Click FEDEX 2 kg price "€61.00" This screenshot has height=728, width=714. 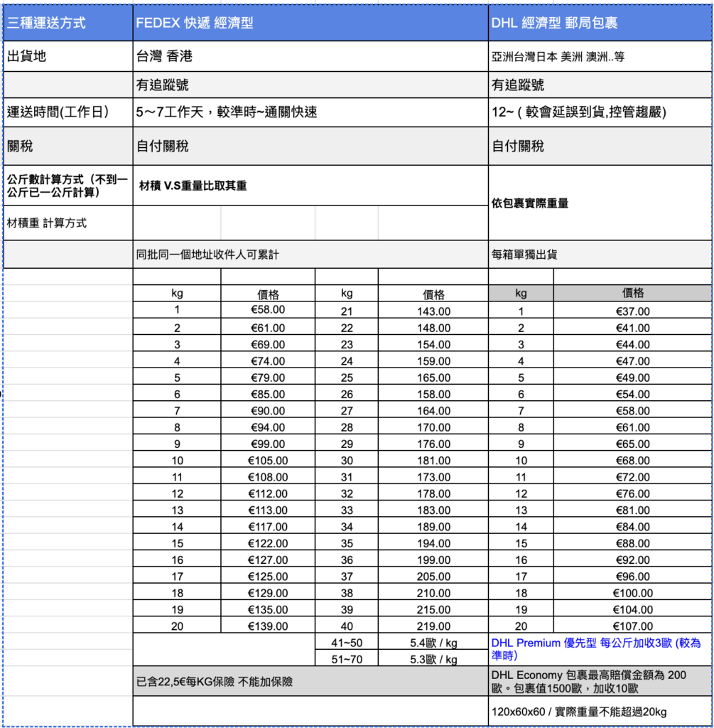[268, 328]
